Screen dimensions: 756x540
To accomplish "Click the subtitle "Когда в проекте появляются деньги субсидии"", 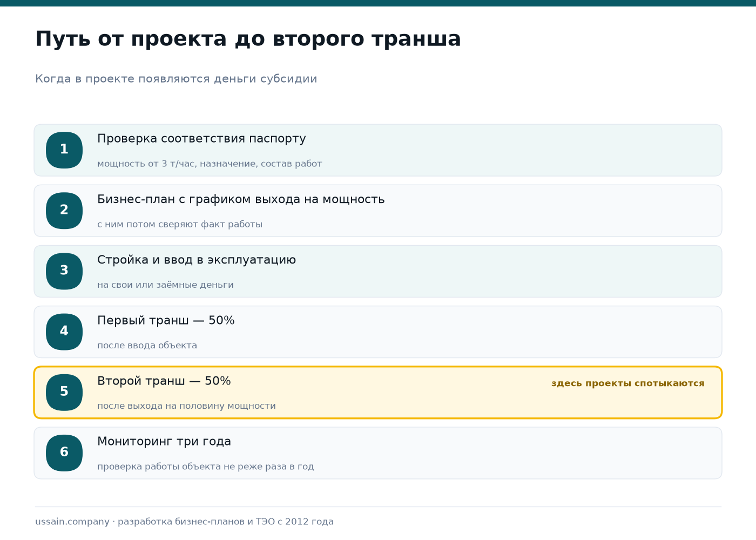I will (x=176, y=79).
